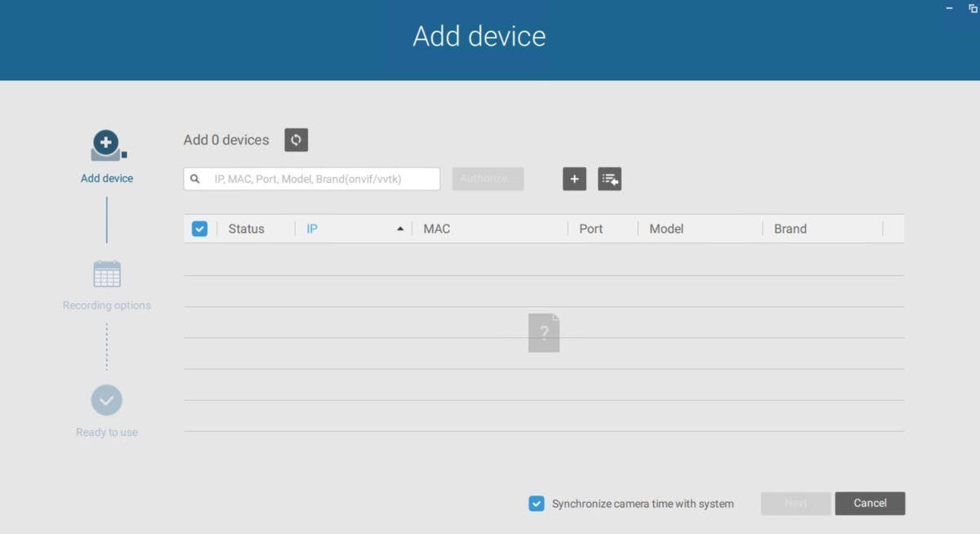Sort the table by the IP column
The image size is (980, 534).
(312, 229)
